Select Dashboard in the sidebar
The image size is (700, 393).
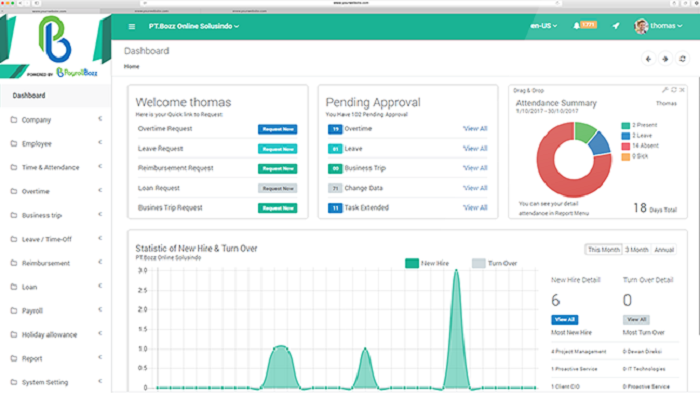pyautogui.click(x=55, y=96)
